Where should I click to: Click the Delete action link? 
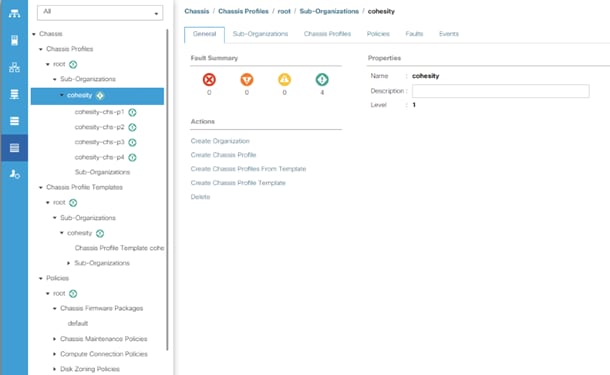[200, 197]
